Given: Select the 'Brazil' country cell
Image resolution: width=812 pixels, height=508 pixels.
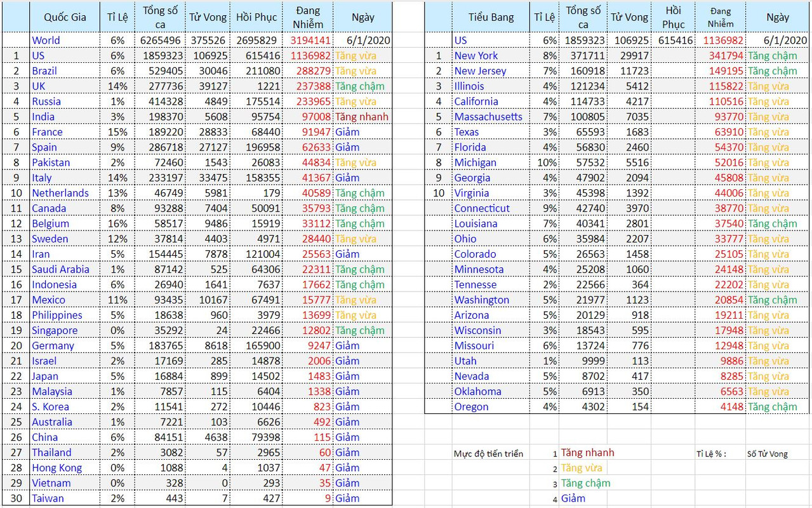Looking at the screenshot, I should click(65, 70).
